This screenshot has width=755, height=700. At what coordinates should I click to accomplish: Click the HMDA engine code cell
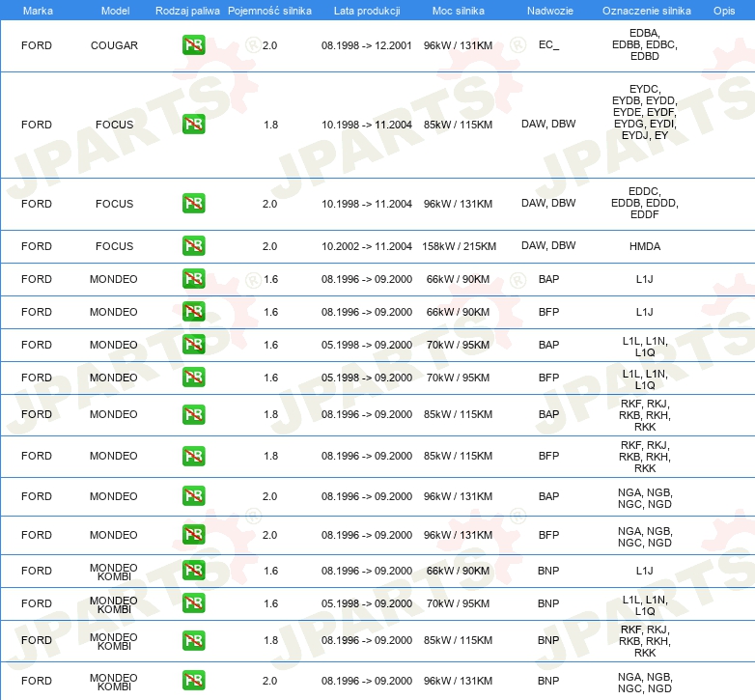click(x=644, y=246)
